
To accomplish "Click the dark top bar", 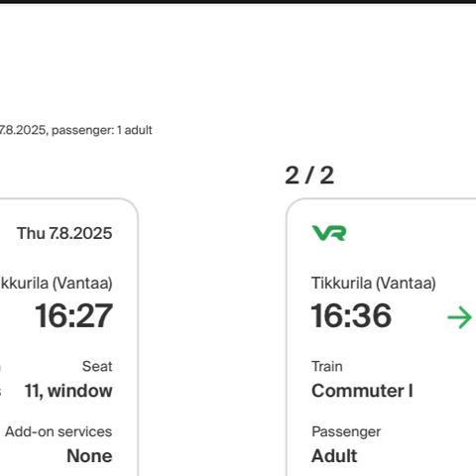I will click(x=238, y=2).
